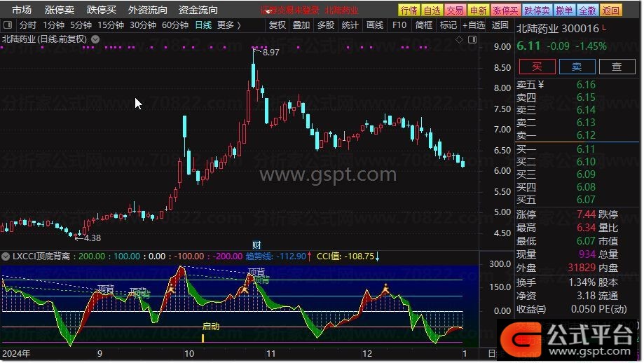Click 返回 in the chart toolbar
The image size is (644, 363).
500,25
